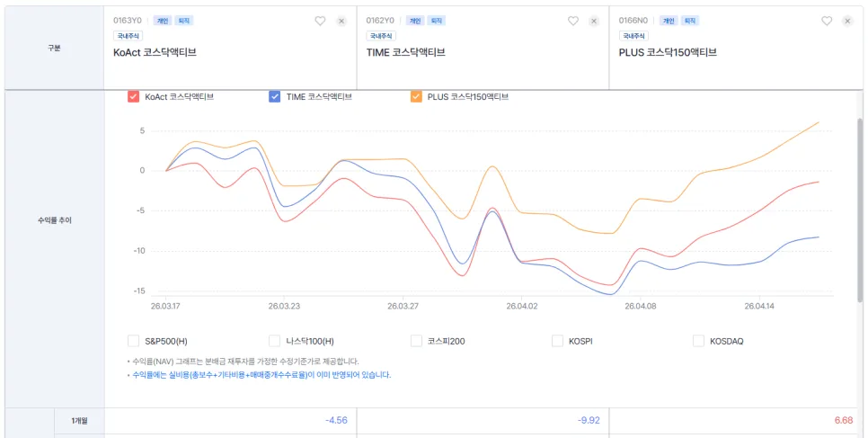Uncheck PLUS 코스닥150액티브 chart line
The image size is (868, 438).
pos(416,96)
